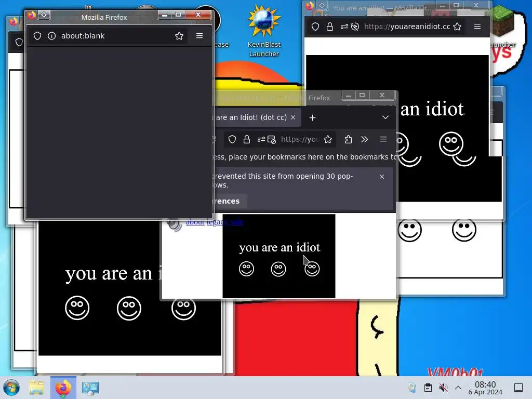Click the clipboard tray icon

coord(428,388)
